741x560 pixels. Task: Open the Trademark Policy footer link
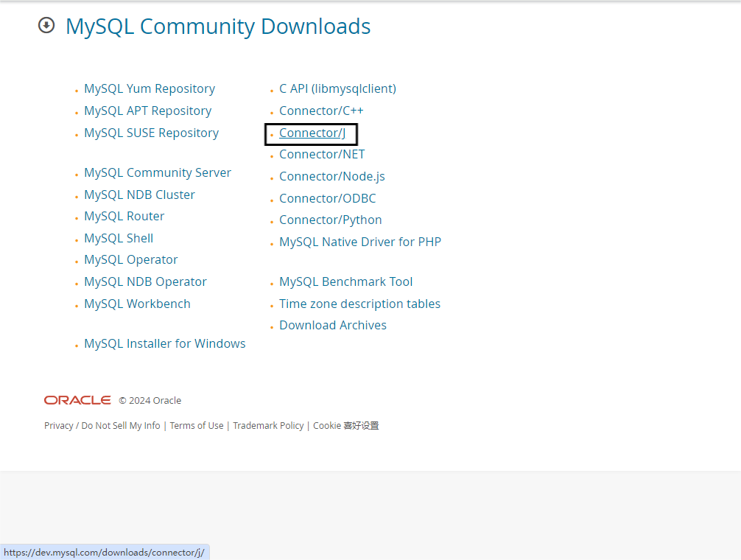[x=268, y=426]
